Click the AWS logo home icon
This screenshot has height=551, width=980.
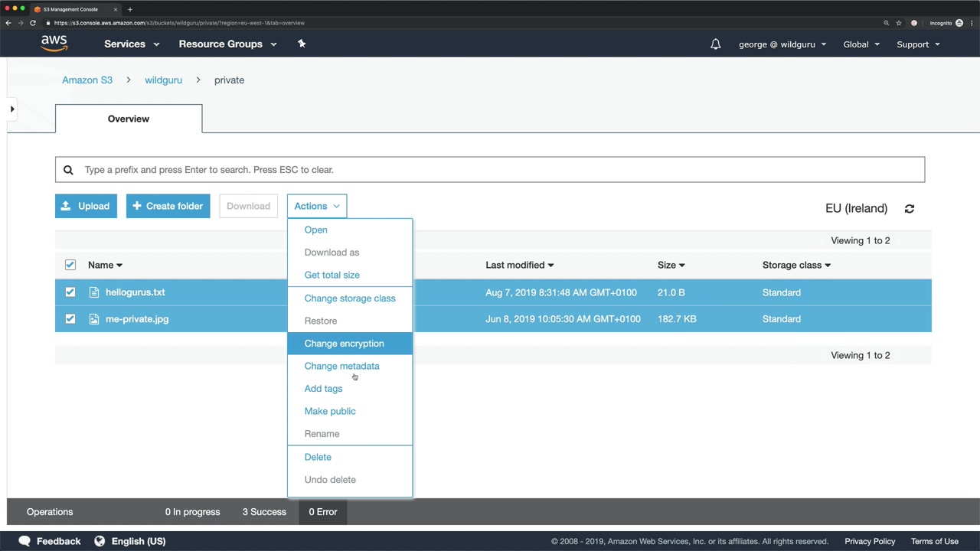point(54,44)
